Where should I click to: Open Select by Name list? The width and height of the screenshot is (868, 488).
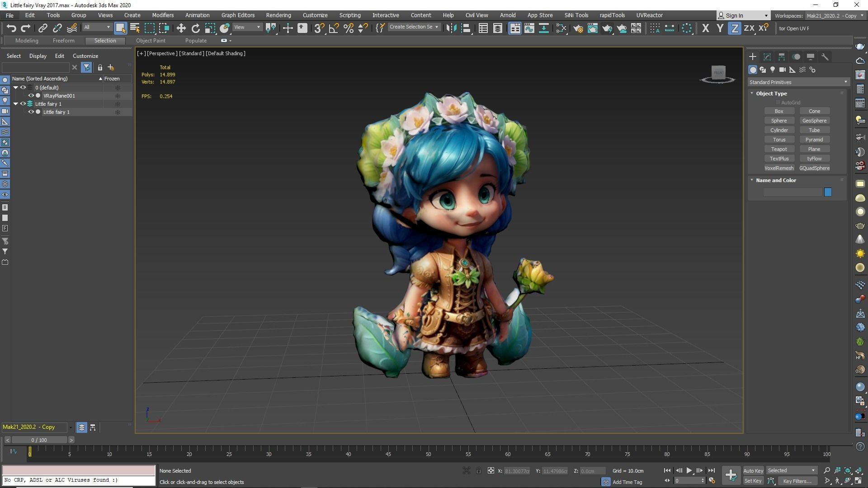point(135,28)
